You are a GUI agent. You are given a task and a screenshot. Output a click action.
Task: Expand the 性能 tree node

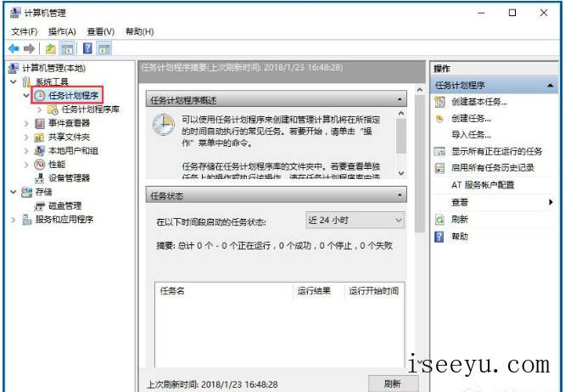[26, 165]
